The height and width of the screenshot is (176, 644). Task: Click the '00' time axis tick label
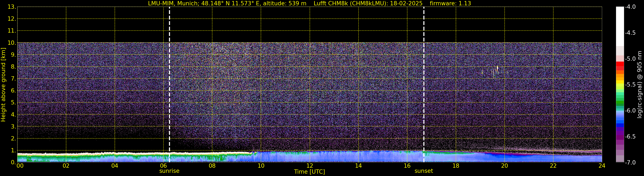pos(20,166)
